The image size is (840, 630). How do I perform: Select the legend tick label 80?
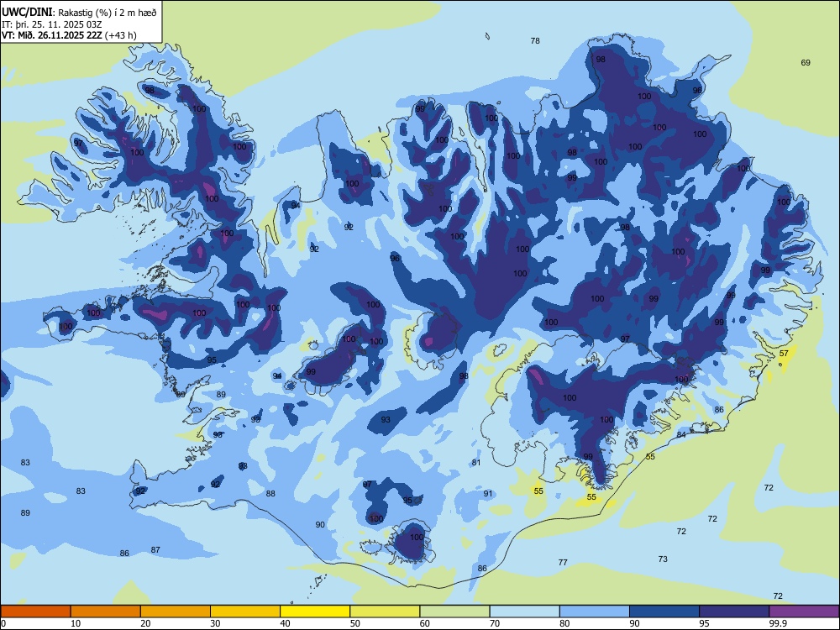[564, 623]
